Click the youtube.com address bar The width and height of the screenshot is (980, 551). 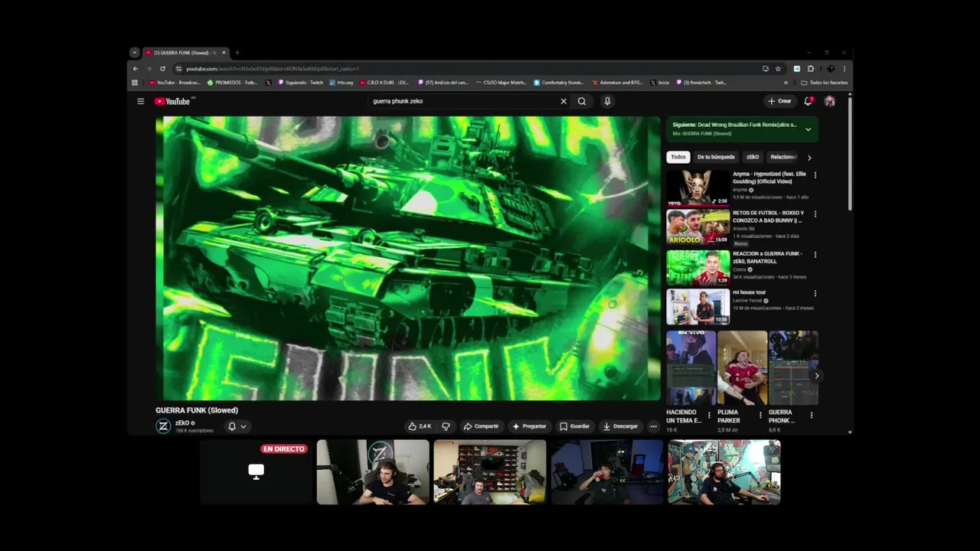[467, 68]
